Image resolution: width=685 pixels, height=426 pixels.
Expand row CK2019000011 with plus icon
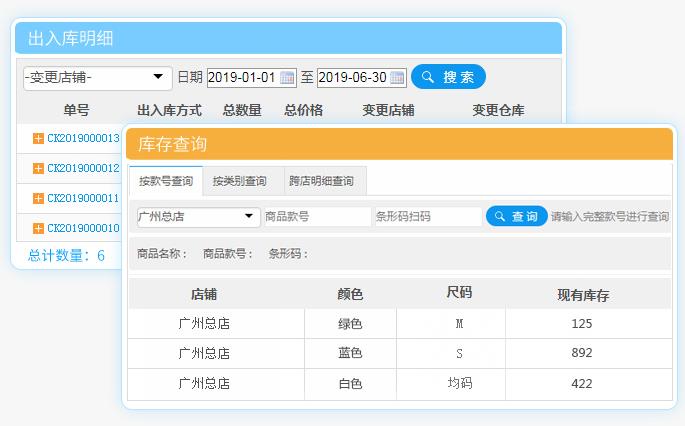(x=38, y=198)
